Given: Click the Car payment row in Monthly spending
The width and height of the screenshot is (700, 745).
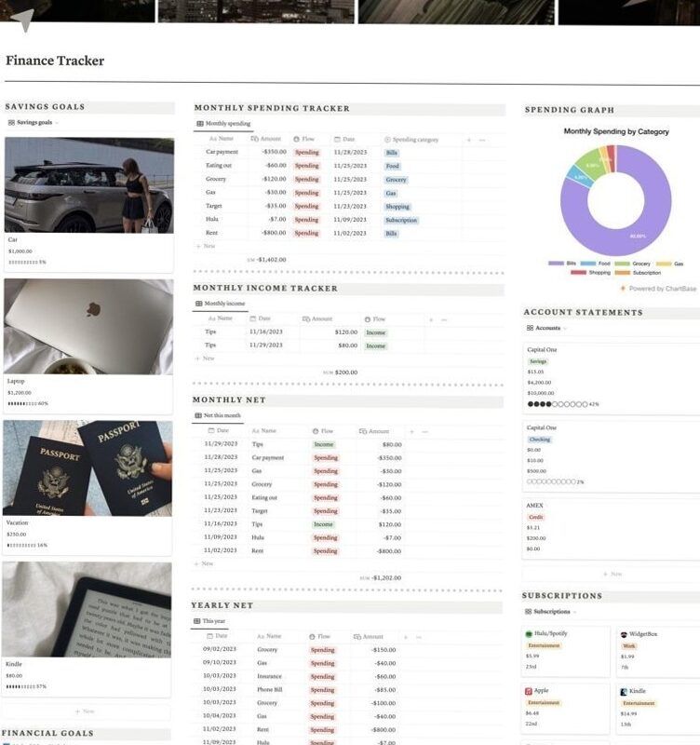Looking at the screenshot, I should [349, 152].
